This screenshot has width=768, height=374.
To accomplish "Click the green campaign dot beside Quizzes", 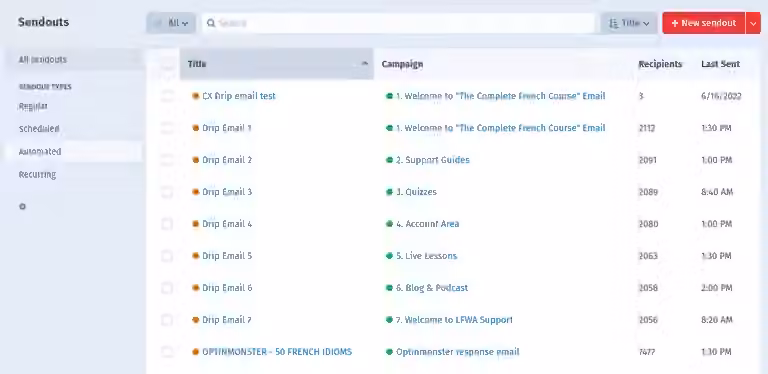I will coord(389,192).
